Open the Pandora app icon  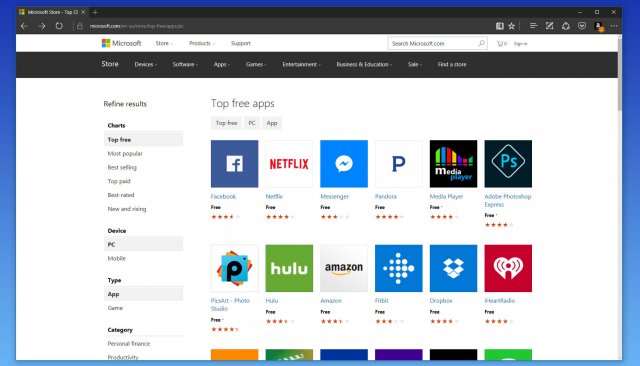(399, 164)
